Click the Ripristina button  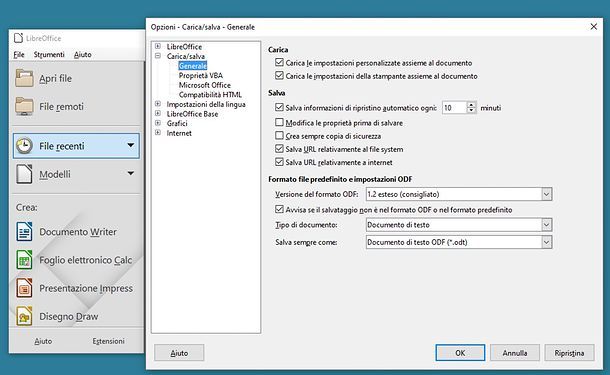point(569,353)
